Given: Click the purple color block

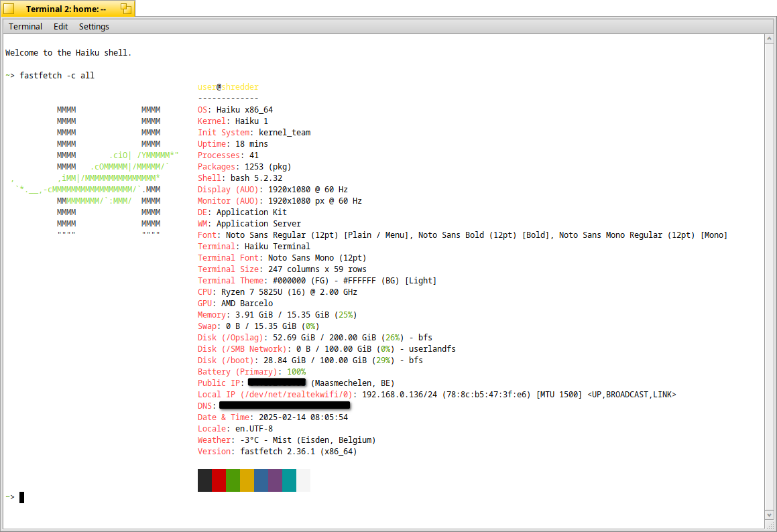Looking at the screenshot, I should click(276, 480).
